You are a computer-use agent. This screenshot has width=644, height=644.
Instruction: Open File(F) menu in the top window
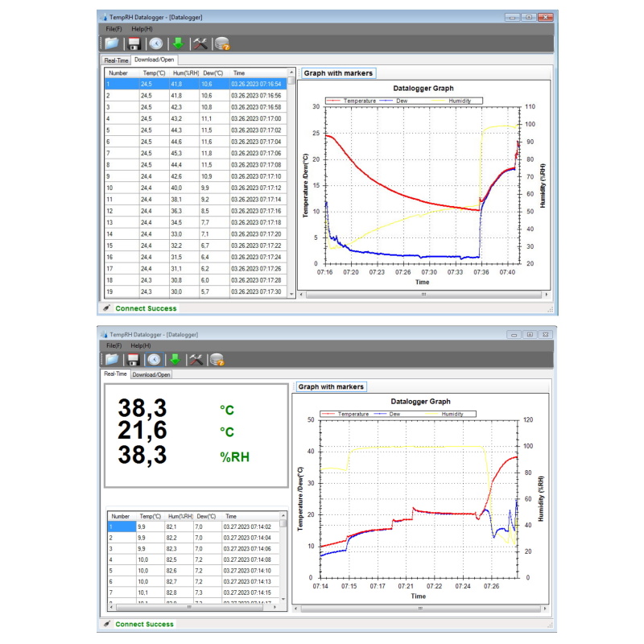tap(114, 29)
